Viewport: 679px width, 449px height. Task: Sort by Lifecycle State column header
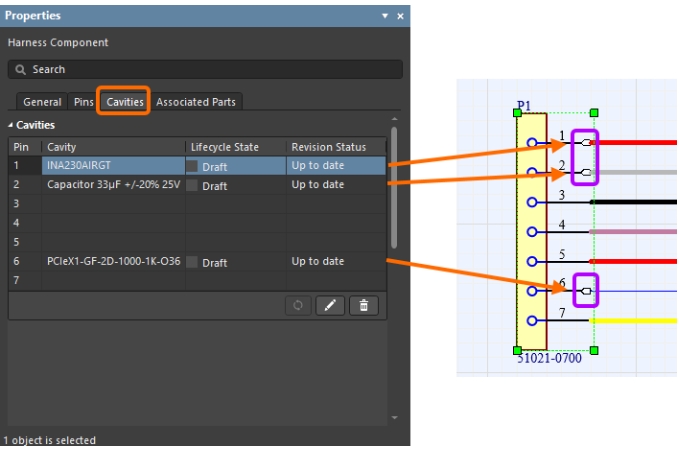236,147
